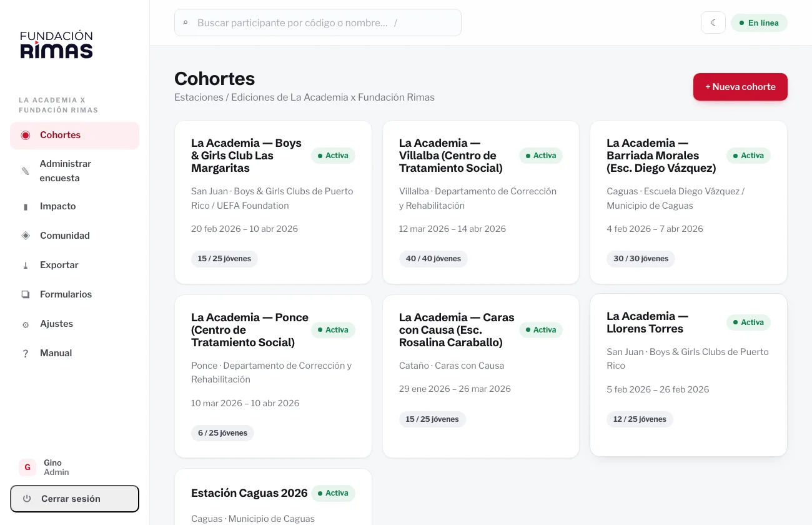Open the La Academia Llorens Torres card
This screenshot has width=812, height=525.
(x=688, y=375)
